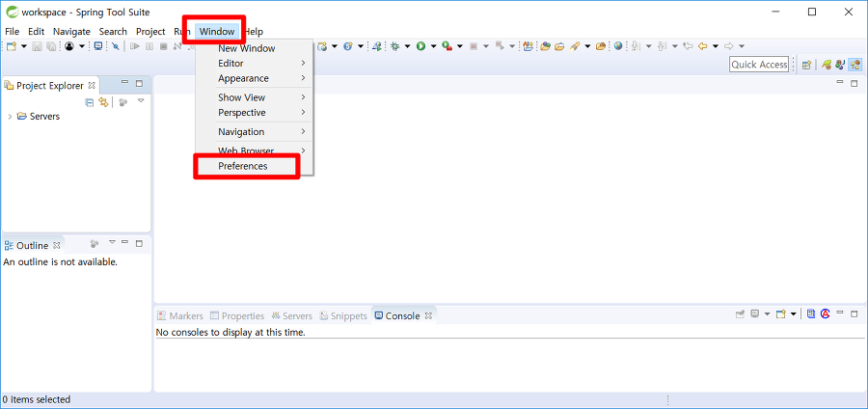The width and height of the screenshot is (868, 409).
Task: Click the highlighted rightmost perspective icon
Action: coord(854,65)
